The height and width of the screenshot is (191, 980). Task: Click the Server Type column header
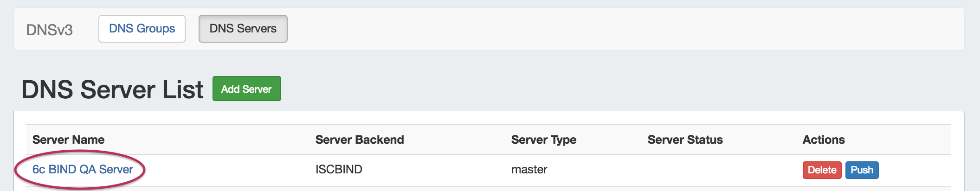[x=543, y=140]
